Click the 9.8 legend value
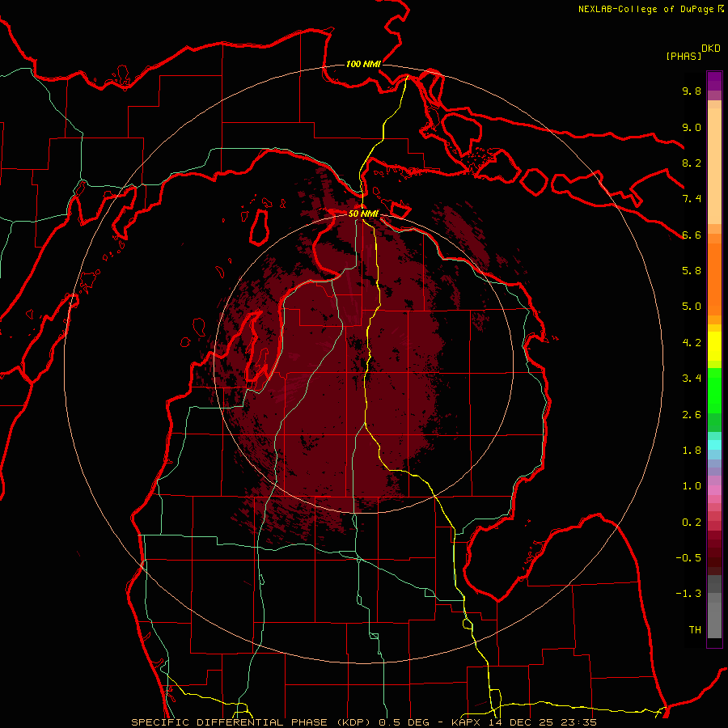 (692, 91)
